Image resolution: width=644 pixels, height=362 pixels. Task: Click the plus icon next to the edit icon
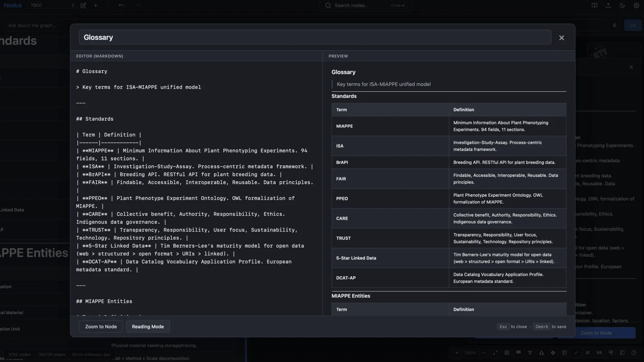point(95,5)
